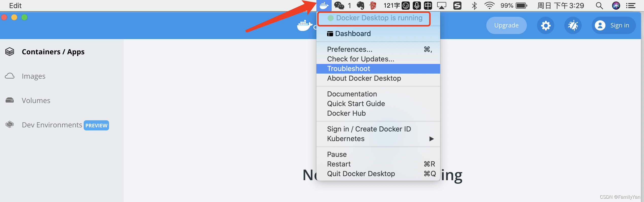
Task: Go to the Images section
Action: (x=33, y=76)
